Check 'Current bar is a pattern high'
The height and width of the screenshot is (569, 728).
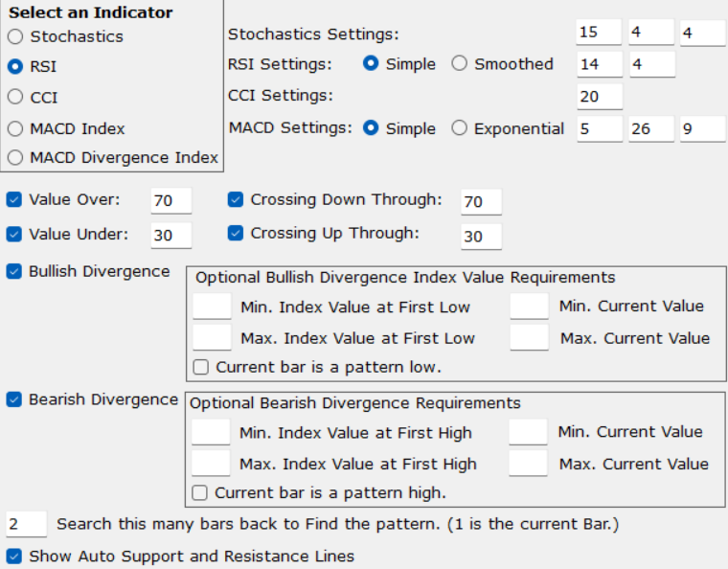point(199,494)
